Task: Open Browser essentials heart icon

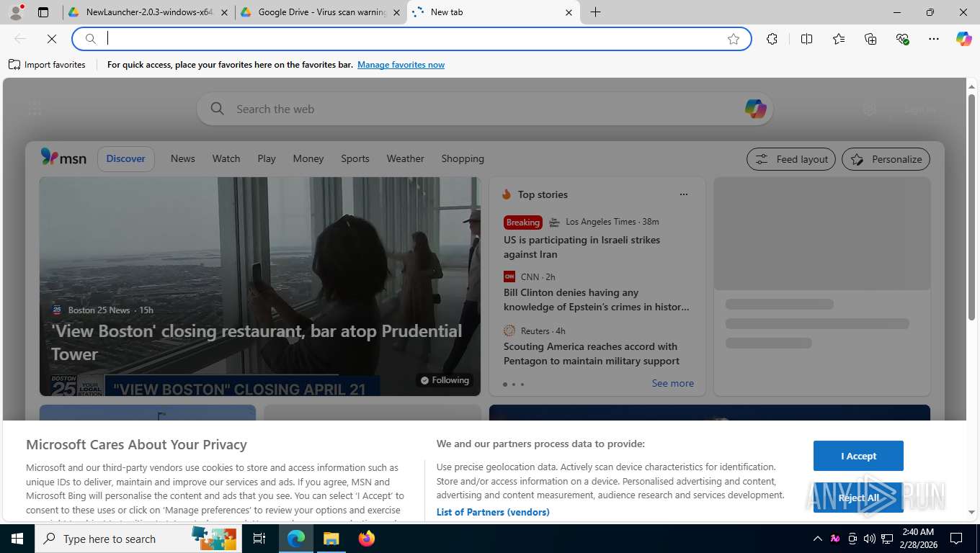Action: point(902,39)
